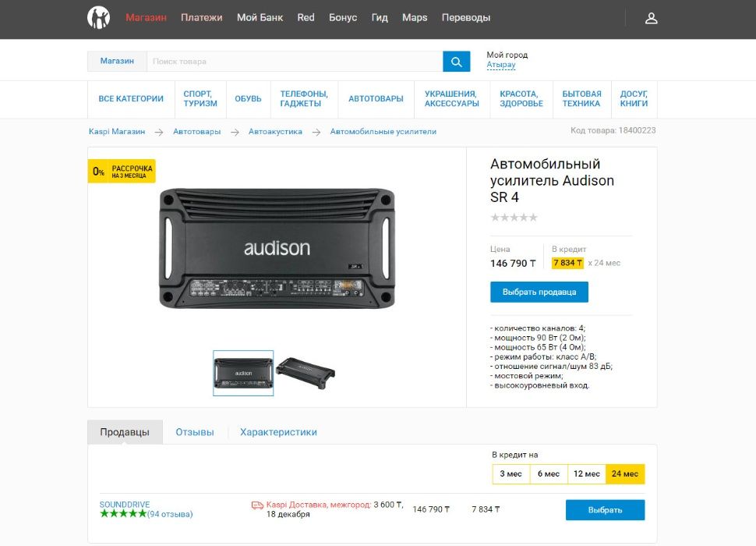Open АВТОТОВАРЫ category
756x546 pixels.
tap(376, 99)
